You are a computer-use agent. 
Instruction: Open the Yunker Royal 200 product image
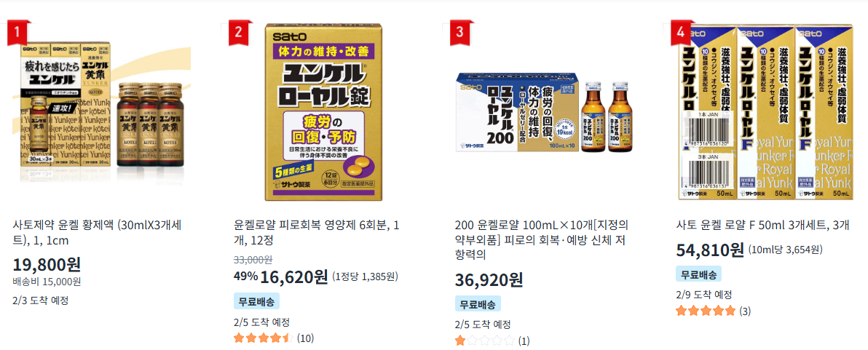[542, 112]
